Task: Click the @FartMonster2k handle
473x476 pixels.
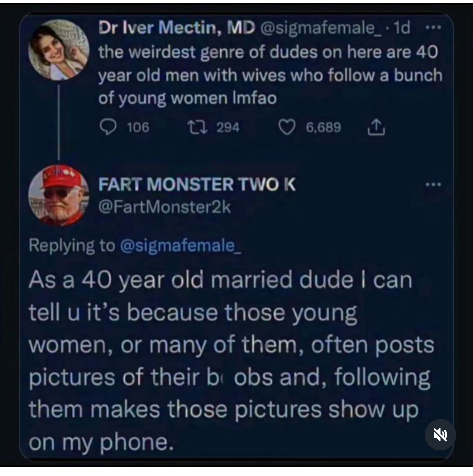Action: point(164,207)
